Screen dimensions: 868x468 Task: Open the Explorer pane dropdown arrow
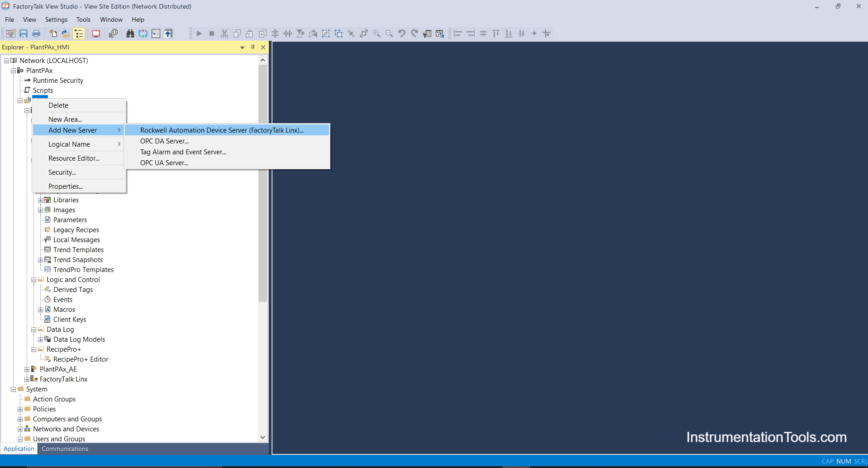click(x=242, y=48)
